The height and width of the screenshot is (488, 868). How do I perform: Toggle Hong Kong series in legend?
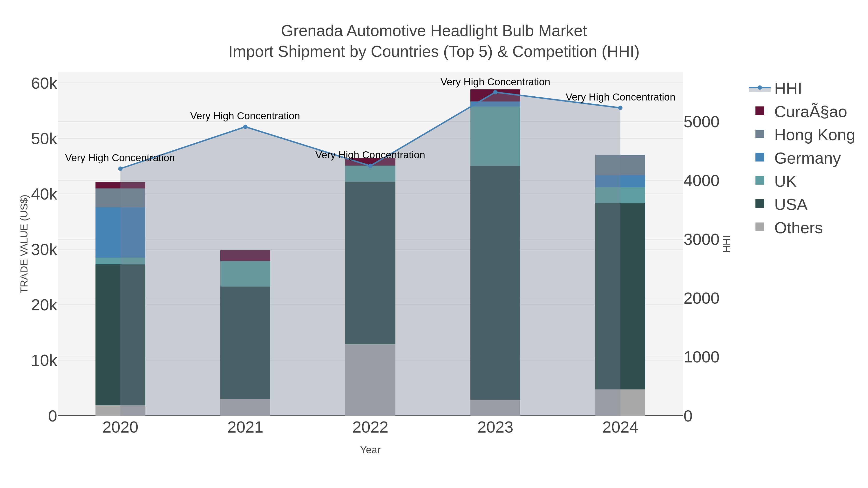[x=805, y=135]
